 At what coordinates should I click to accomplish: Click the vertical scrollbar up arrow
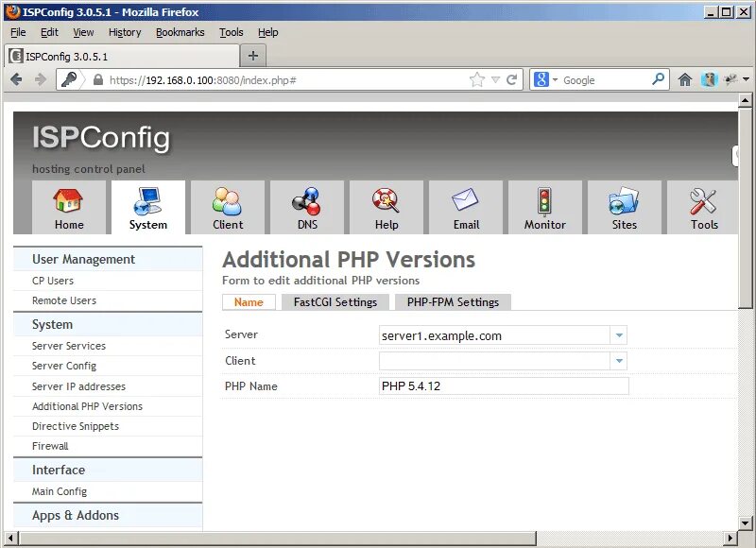click(745, 100)
